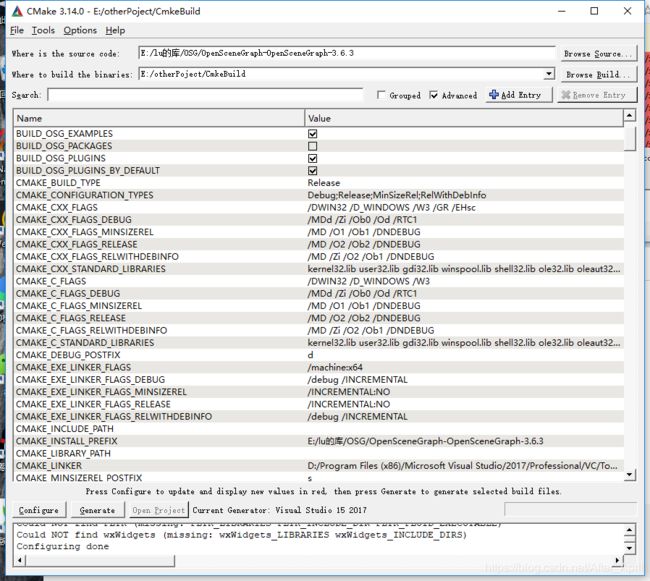Toggle BUILD_OSG_PLUGINS_BY_DEFAULT checkbox
The width and height of the screenshot is (650, 581).
point(313,171)
